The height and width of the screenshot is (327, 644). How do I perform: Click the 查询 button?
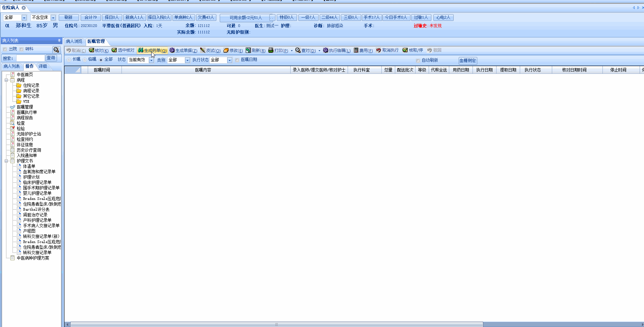pyautogui.click(x=51, y=58)
